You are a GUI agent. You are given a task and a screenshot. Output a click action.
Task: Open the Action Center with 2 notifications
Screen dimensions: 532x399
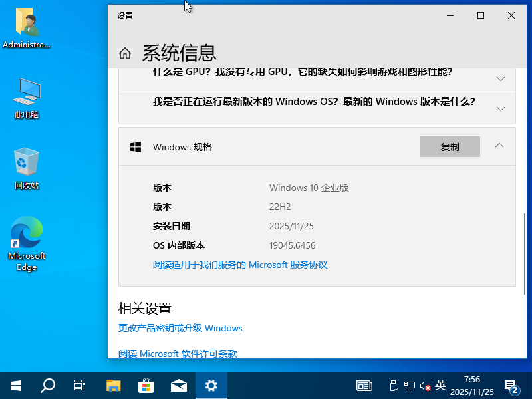(x=511, y=385)
